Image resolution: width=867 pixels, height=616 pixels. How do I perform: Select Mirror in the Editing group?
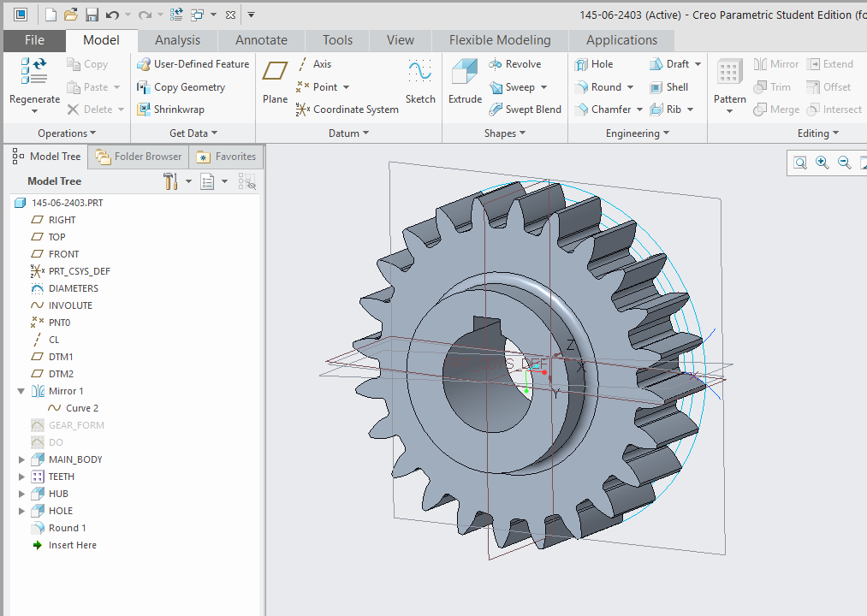click(x=775, y=63)
